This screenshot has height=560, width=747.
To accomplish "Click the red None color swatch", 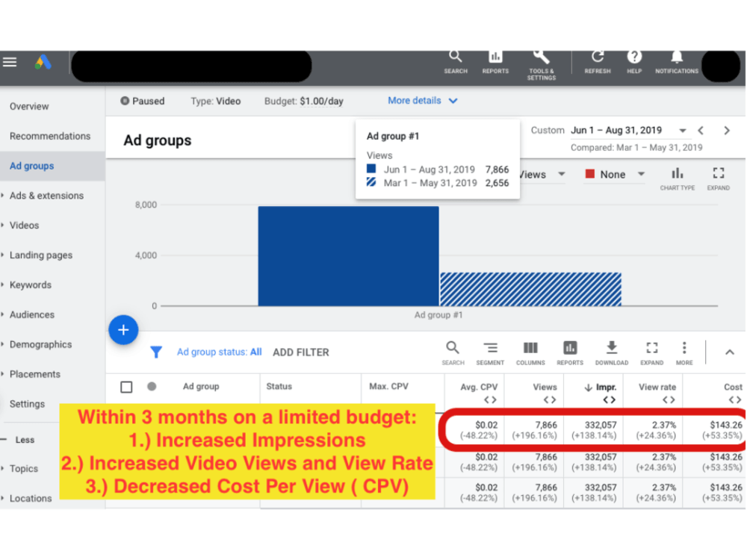I will [x=590, y=174].
